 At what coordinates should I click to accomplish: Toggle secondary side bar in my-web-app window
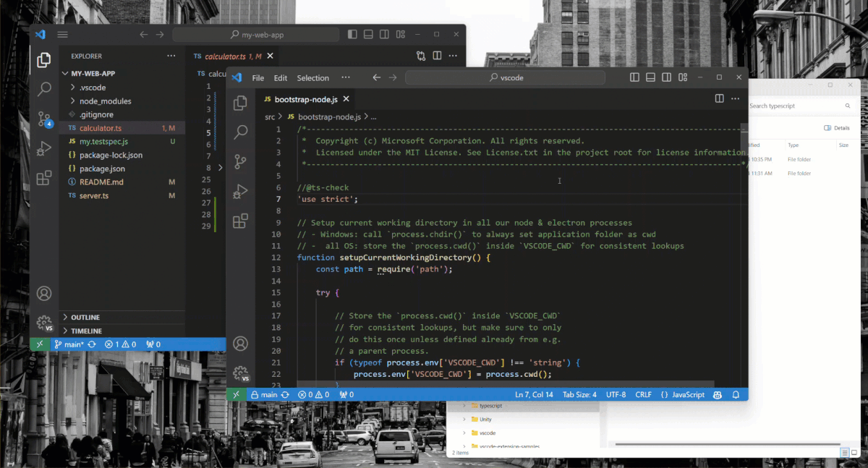pyautogui.click(x=383, y=35)
